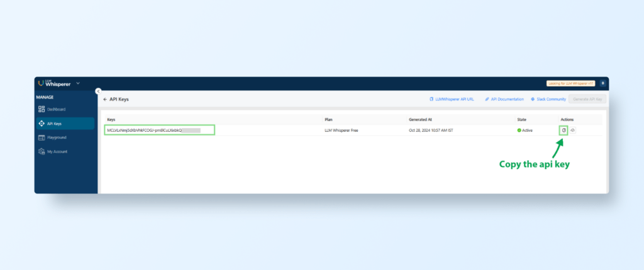Select the API Keys sidebar menu item
The height and width of the screenshot is (270, 644).
54,123
